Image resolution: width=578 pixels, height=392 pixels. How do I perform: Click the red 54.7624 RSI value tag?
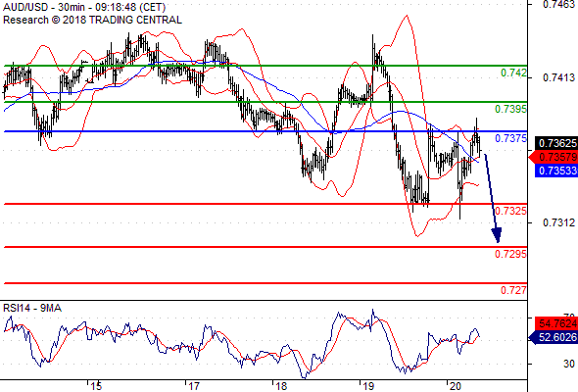point(556,323)
